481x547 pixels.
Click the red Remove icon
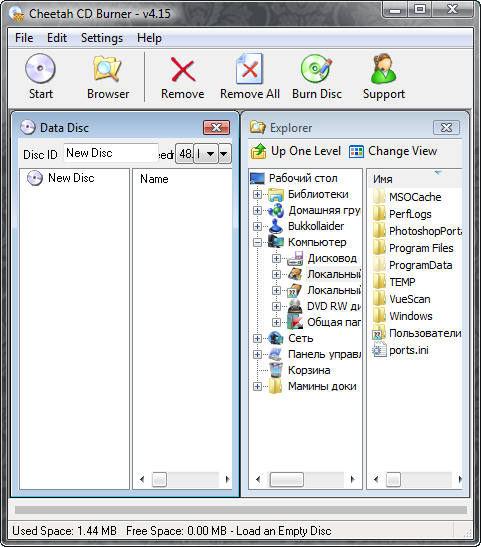point(182,70)
